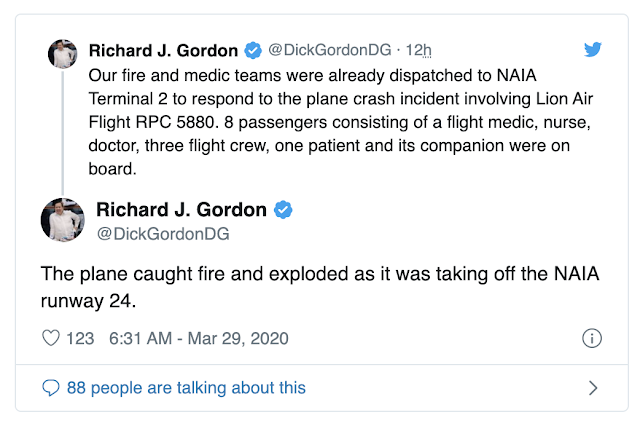The image size is (640, 423).
Task: Click the blue speech bubble reply icon
Action: pyautogui.click(x=51, y=387)
